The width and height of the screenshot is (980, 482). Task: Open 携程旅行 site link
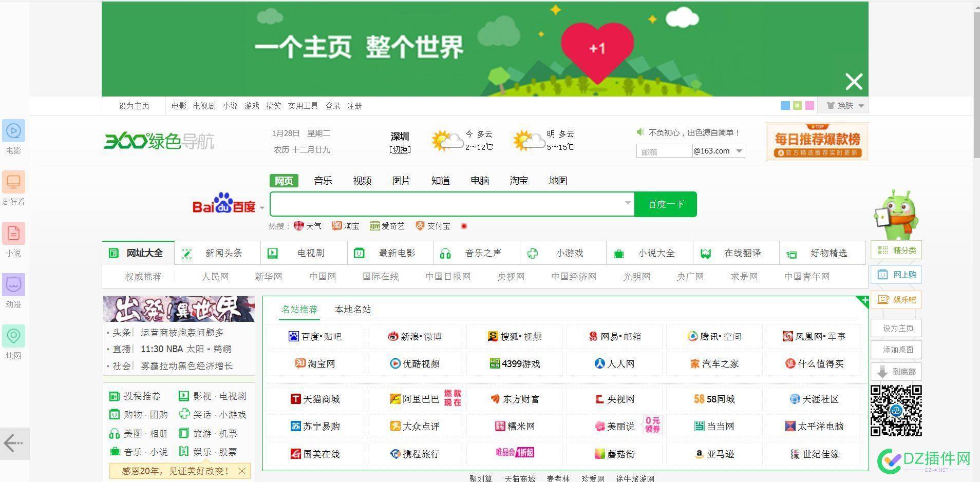point(414,454)
